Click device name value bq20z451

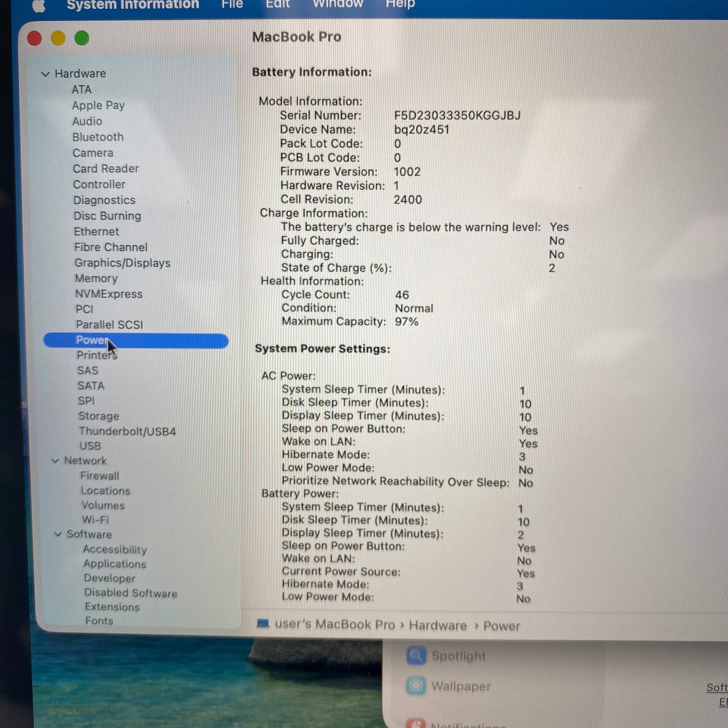tap(421, 130)
